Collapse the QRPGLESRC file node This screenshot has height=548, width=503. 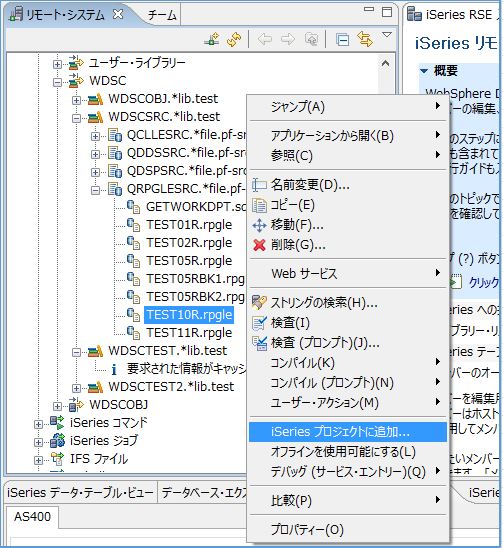pos(95,190)
